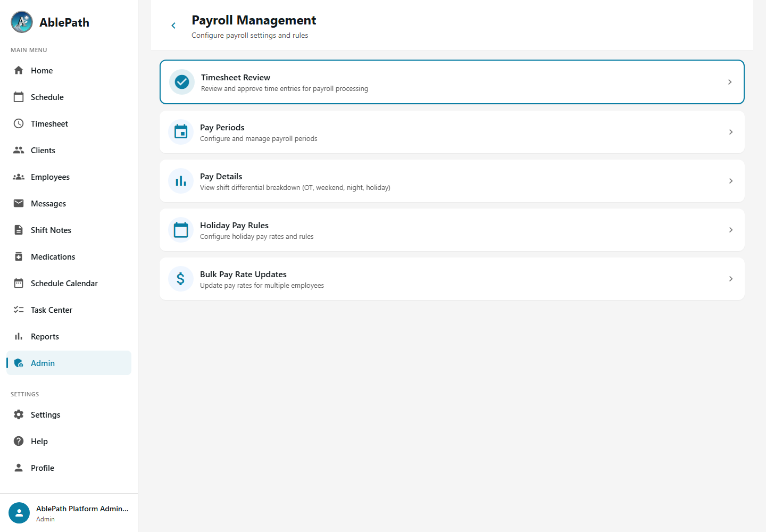Click the Admin shield icon
766x532 pixels.
19,363
